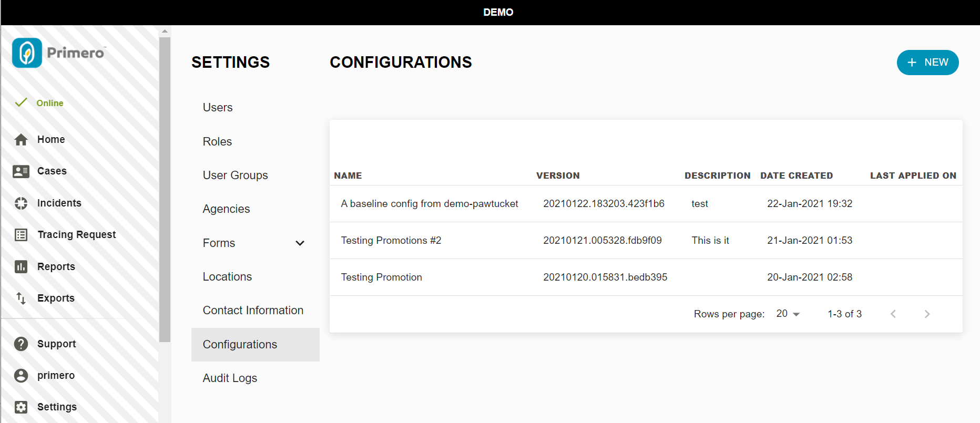Screen dimensions: 980x423
Task: Select Configurations in settings menu
Action: [x=256, y=345]
